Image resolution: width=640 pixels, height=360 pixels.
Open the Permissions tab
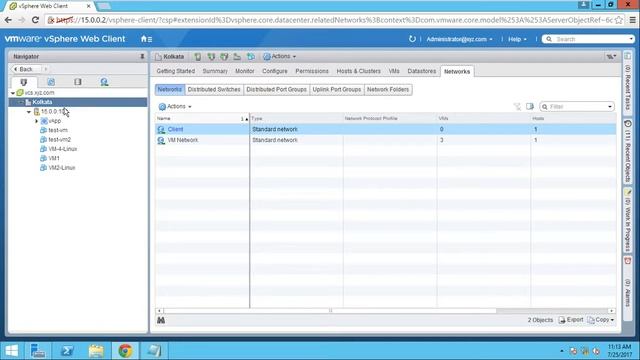click(x=312, y=71)
